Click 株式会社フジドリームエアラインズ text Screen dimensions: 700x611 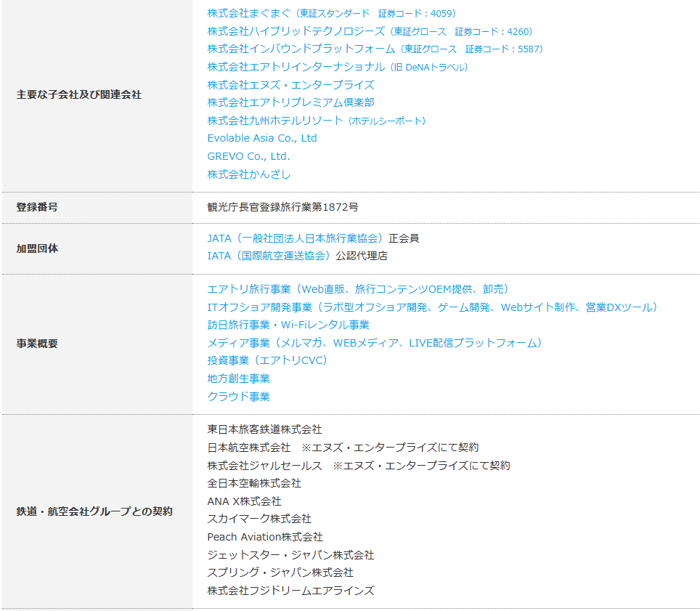pyautogui.click(x=291, y=591)
